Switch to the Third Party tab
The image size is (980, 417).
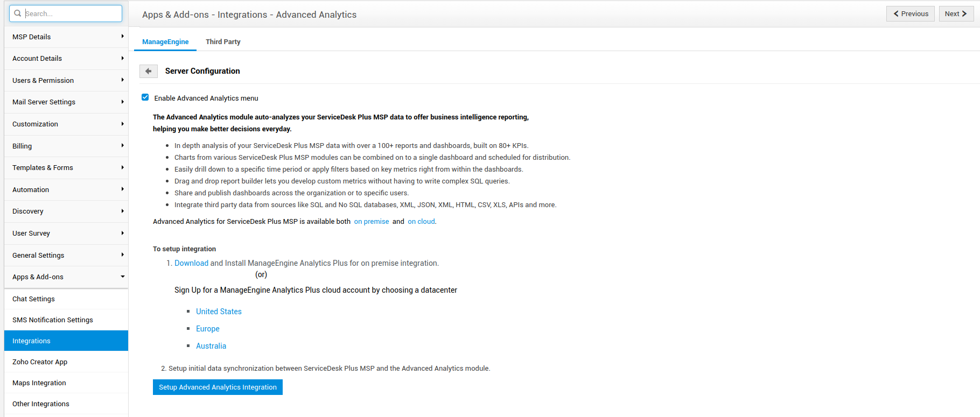[223, 42]
